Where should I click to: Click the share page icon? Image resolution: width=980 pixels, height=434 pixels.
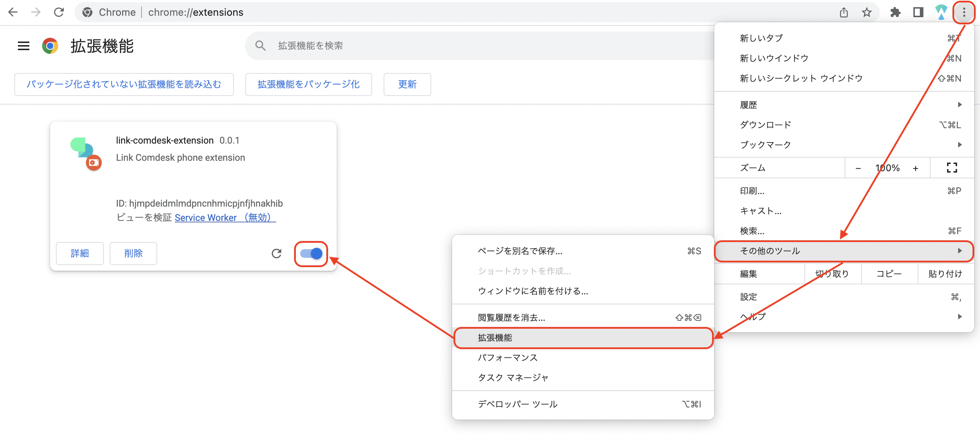pos(844,12)
